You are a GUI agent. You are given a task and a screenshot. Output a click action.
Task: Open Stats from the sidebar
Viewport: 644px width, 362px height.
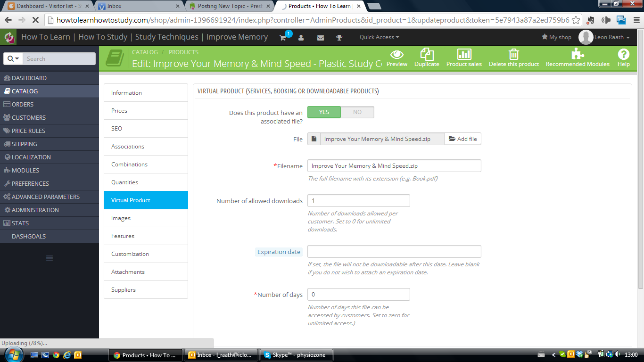click(x=50, y=223)
